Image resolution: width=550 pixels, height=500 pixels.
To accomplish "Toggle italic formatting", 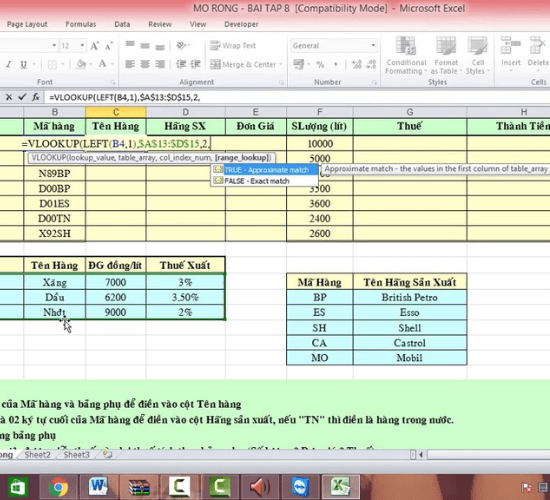I will point(9,65).
